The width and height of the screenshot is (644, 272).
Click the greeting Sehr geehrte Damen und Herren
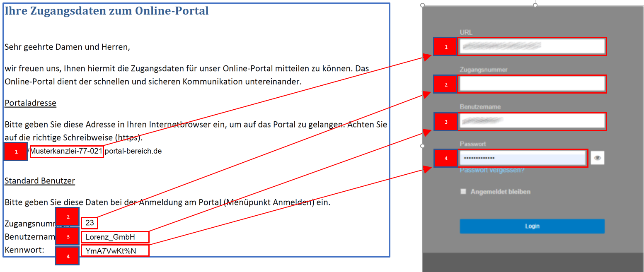pos(67,47)
